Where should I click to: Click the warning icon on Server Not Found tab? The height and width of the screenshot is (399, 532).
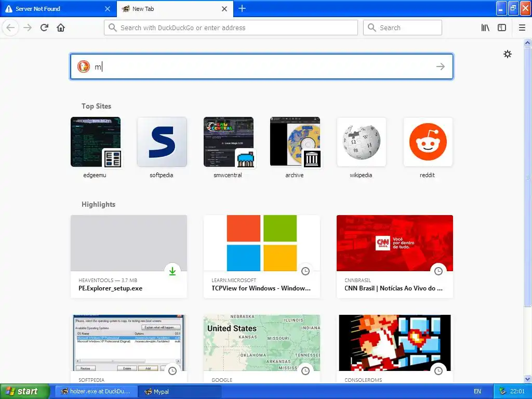[9, 9]
